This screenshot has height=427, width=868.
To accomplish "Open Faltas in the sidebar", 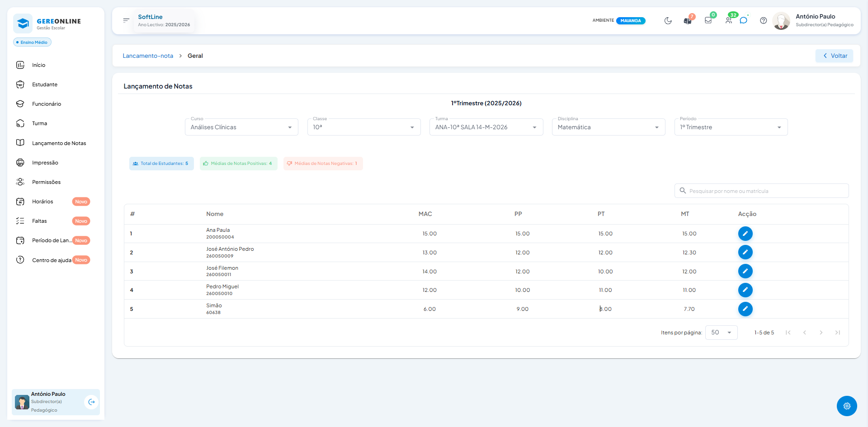I will 39,221.
